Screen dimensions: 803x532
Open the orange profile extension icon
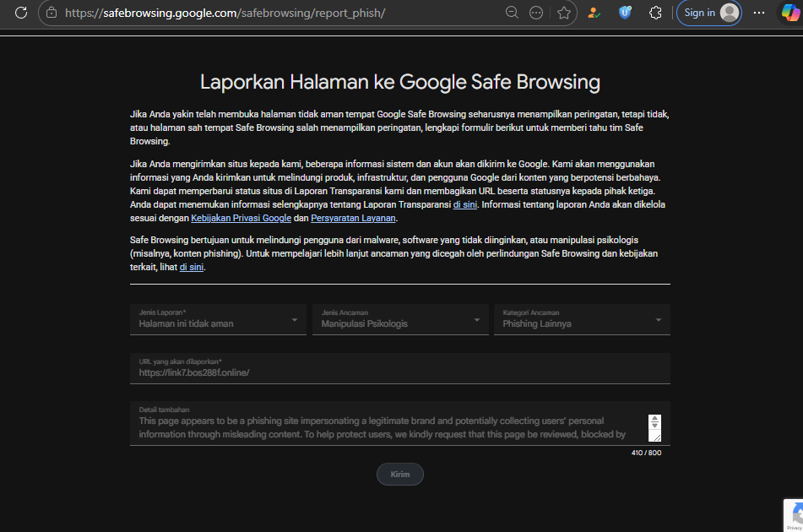point(594,13)
